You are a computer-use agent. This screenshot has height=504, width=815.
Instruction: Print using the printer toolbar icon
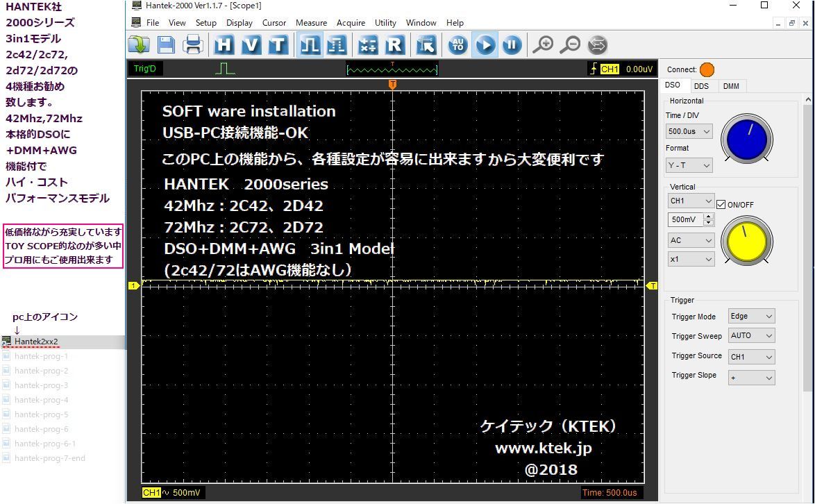(x=193, y=44)
